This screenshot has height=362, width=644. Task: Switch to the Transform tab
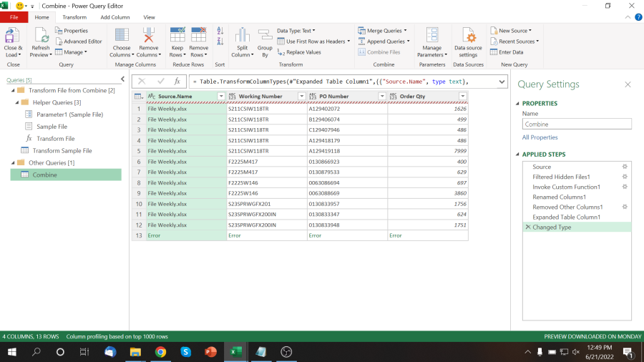[74, 17]
